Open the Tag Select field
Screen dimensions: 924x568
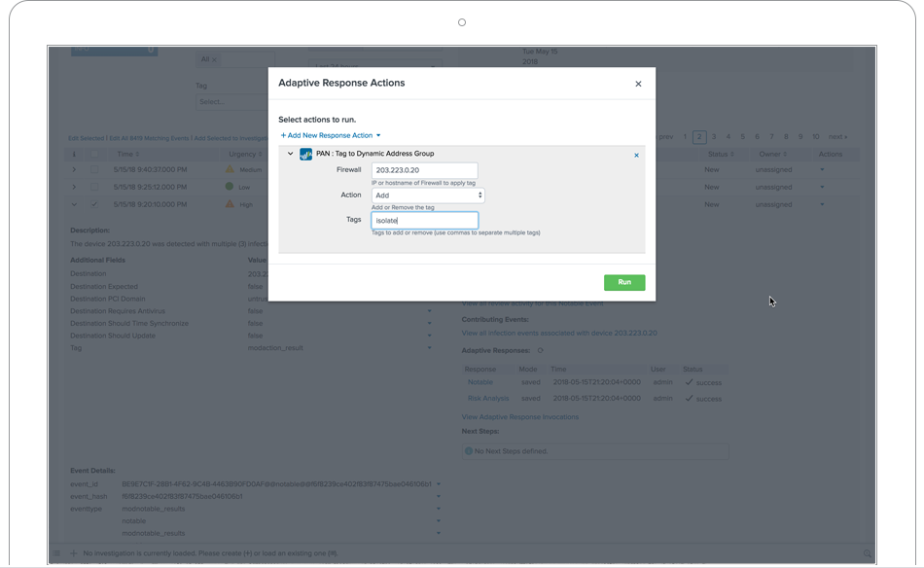pos(231,102)
